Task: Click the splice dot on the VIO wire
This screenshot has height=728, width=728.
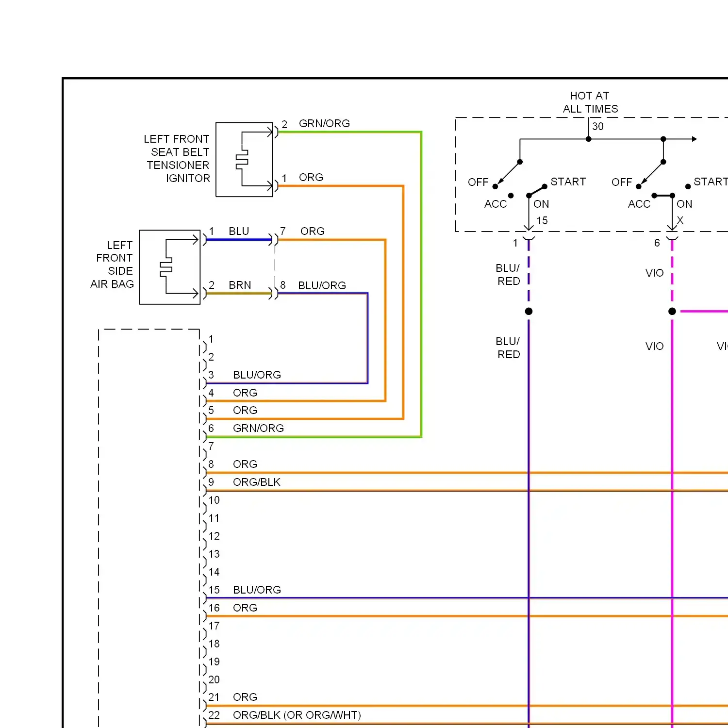Action: (672, 312)
